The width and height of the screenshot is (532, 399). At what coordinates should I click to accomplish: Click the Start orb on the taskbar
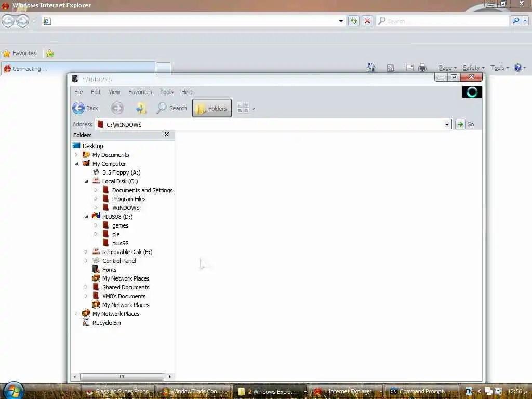[x=14, y=391]
